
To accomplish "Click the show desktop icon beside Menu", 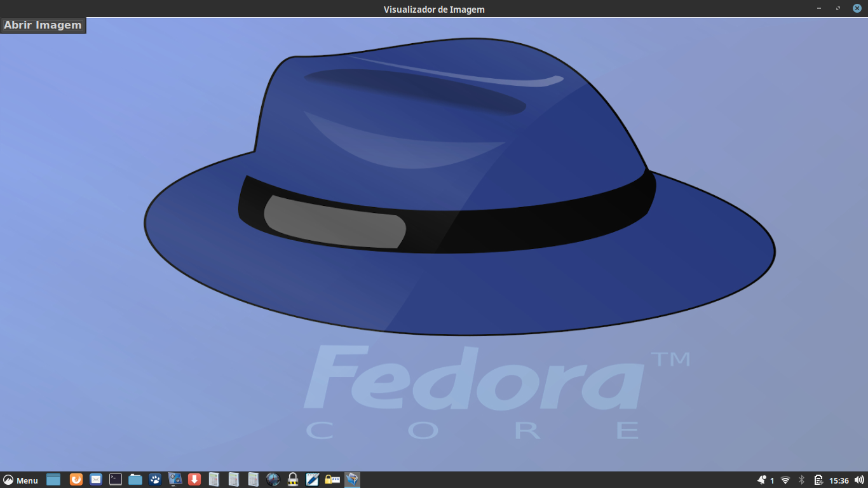I will 53,480.
